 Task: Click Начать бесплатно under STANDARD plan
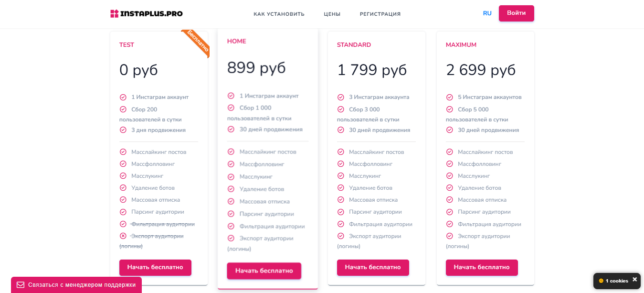[x=373, y=268]
